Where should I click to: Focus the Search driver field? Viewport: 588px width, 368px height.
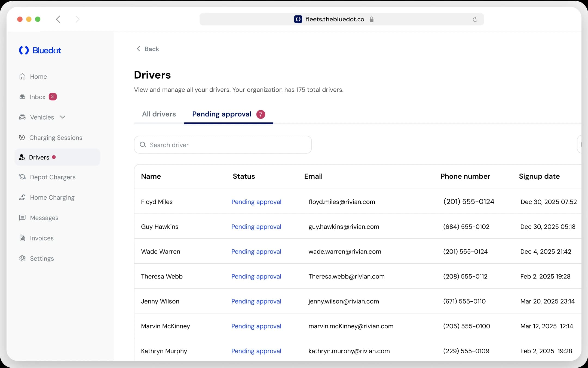[223, 145]
